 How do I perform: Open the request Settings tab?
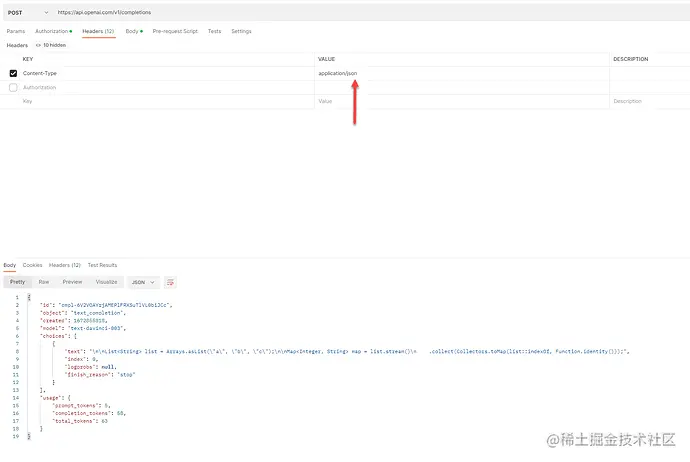coord(241,31)
